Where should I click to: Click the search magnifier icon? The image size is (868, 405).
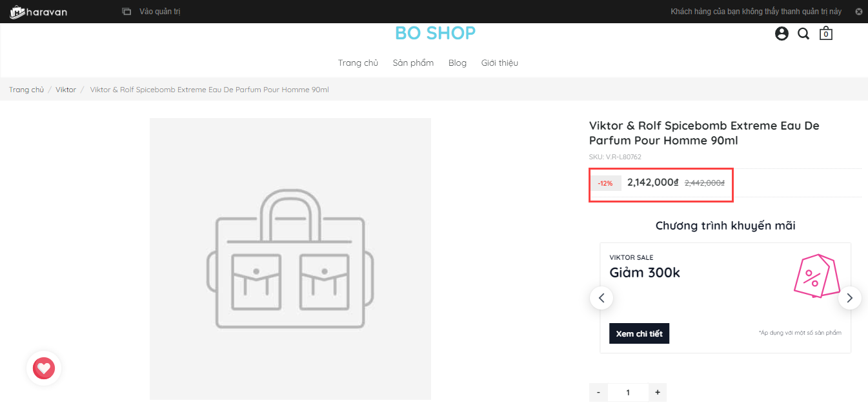(x=803, y=34)
